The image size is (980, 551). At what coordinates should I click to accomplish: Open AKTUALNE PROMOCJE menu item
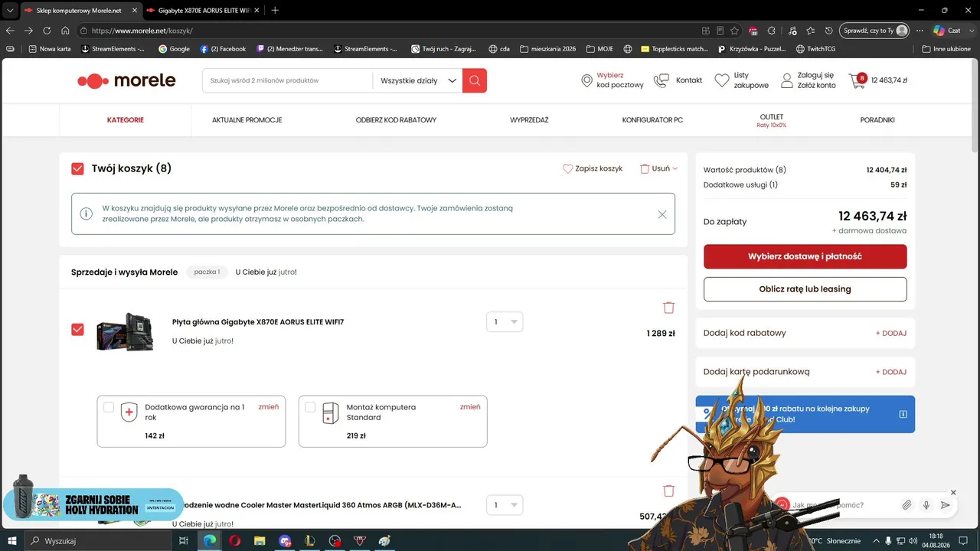point(247,120)
